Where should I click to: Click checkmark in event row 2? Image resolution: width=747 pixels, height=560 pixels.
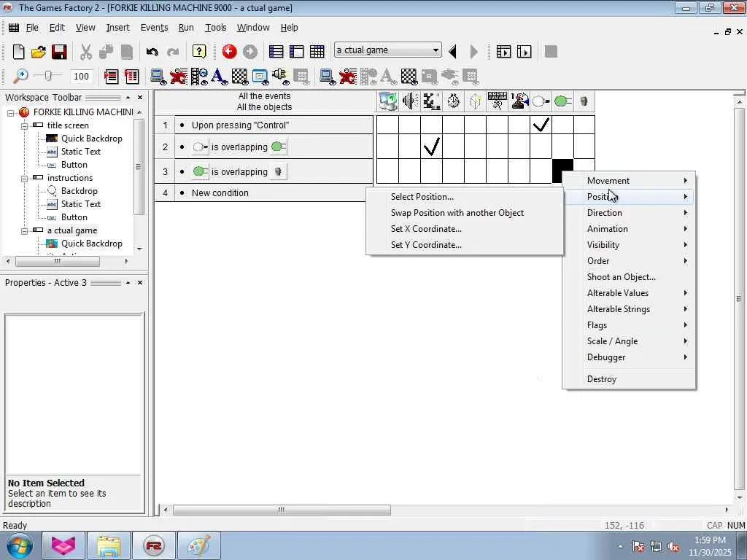[432, 147]
